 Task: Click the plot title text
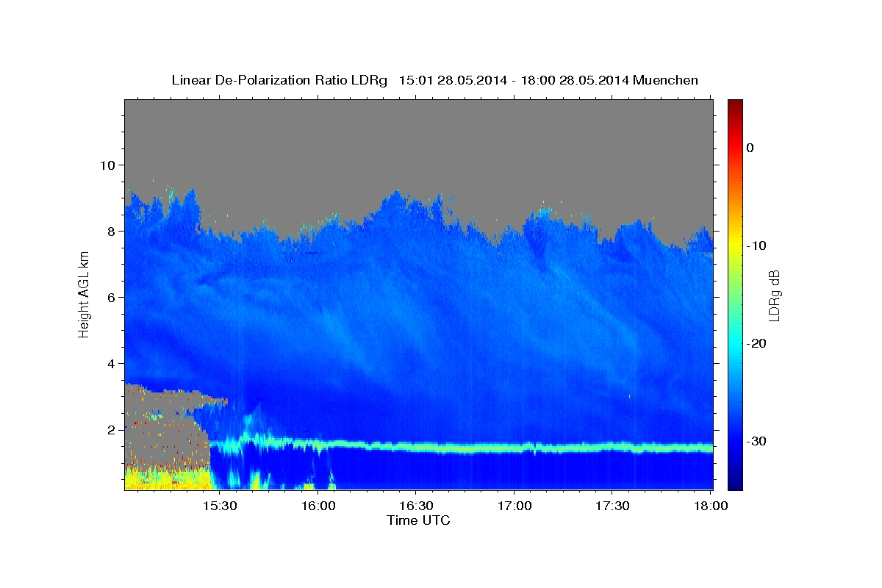click(x=434, y=80)
